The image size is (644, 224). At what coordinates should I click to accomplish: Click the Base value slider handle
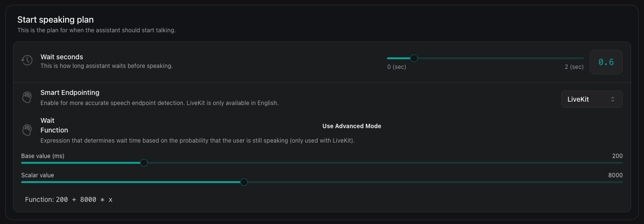(x=143, y=163)
